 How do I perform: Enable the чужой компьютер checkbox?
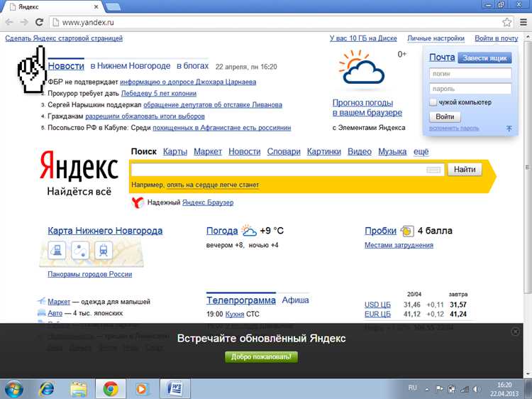[x=433, y=103]
